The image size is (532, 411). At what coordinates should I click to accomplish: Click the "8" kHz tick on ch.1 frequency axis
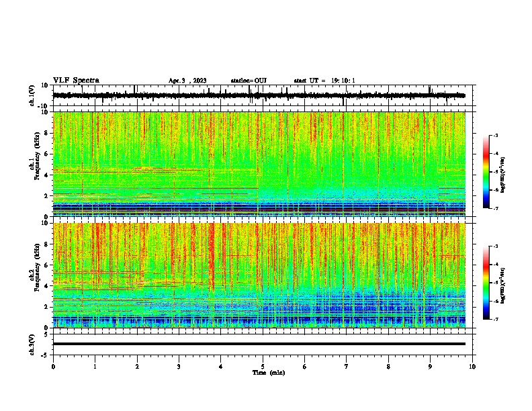[x=47, y=133]
